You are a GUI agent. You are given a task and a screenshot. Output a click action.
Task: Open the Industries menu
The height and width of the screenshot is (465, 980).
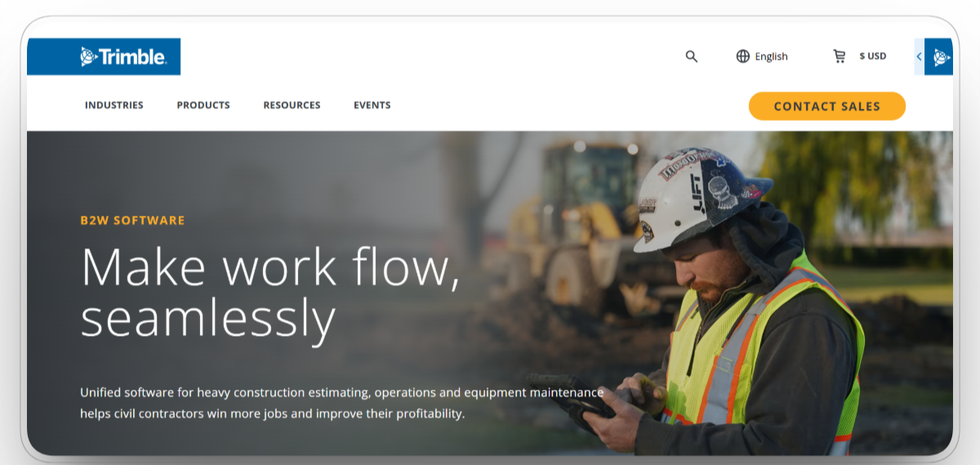click(x=114, y=105)
